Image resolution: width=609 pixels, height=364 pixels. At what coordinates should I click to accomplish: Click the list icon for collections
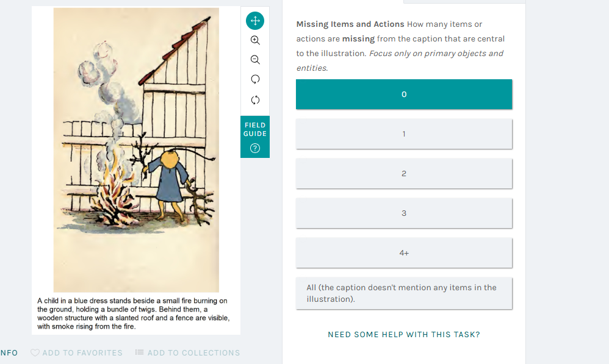(139, 352)
